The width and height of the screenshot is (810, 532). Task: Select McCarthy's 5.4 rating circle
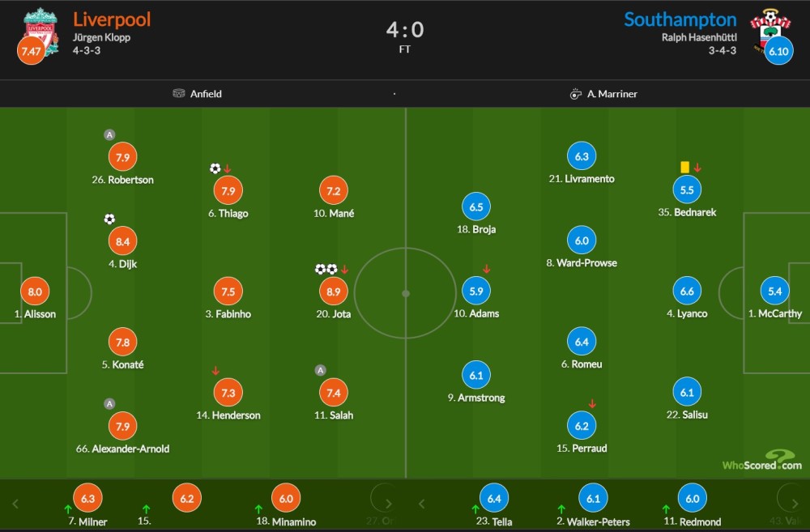(775, 291)
